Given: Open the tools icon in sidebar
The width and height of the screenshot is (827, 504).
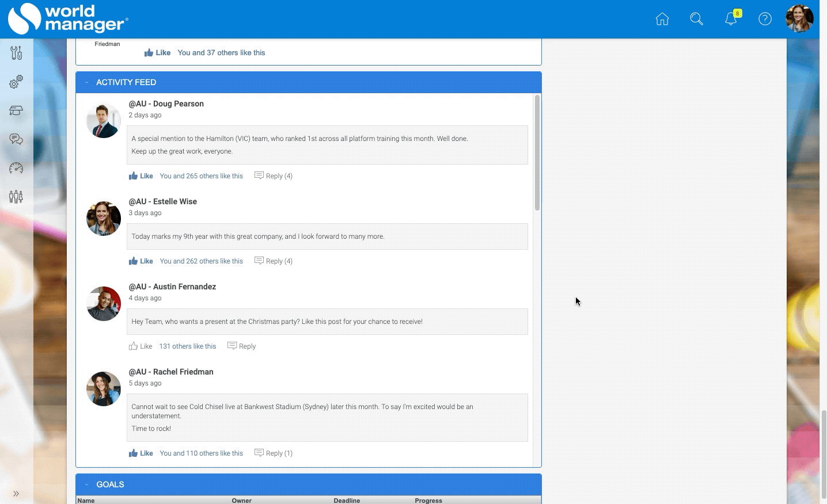Looking at the screenshot, I should click(16, 53).
